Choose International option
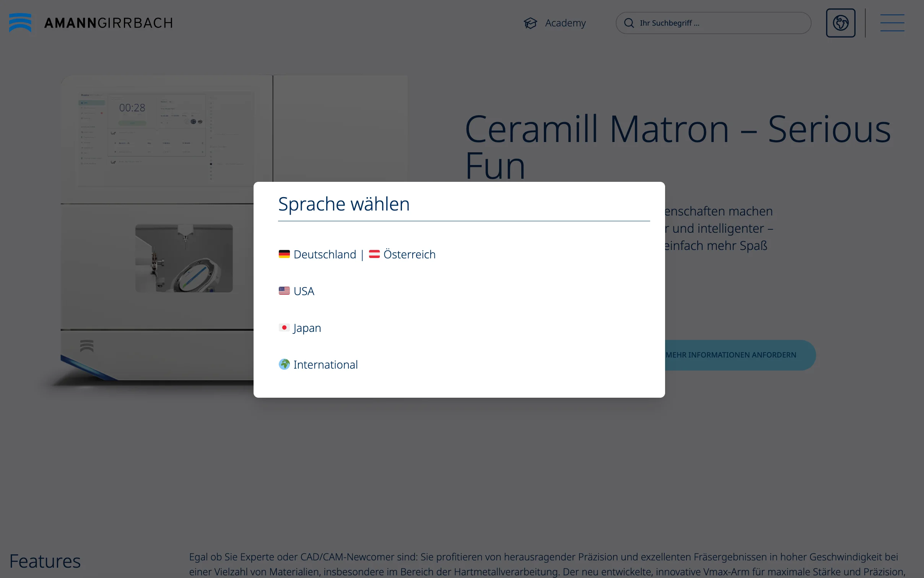The image size is (924, 578). pos(325,364)
